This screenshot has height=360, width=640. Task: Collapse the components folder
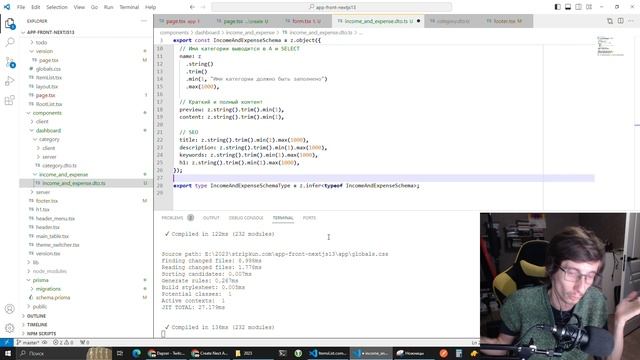(86, 113)
